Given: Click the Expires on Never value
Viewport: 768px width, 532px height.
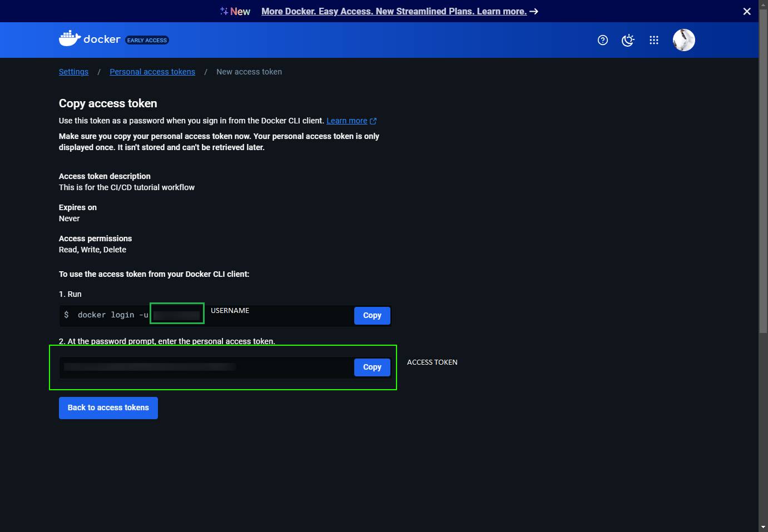Looking at the screenshot, I should 69,218.
